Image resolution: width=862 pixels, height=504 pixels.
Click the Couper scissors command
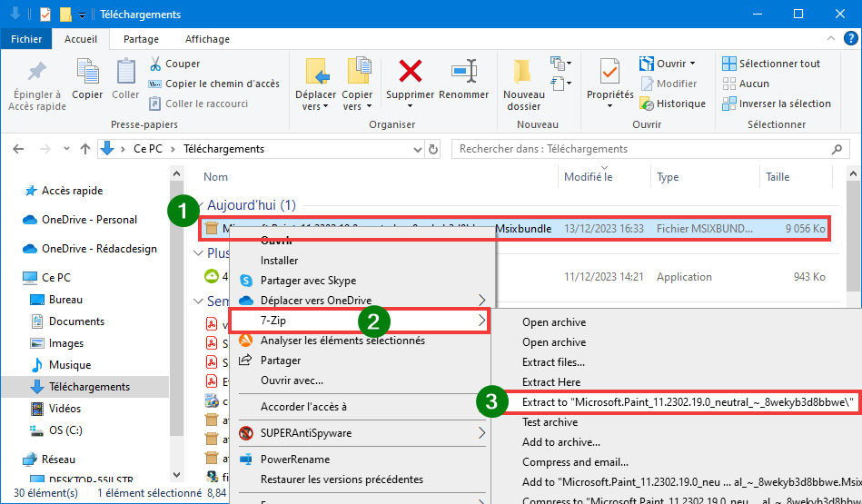[x=174, y=64]
